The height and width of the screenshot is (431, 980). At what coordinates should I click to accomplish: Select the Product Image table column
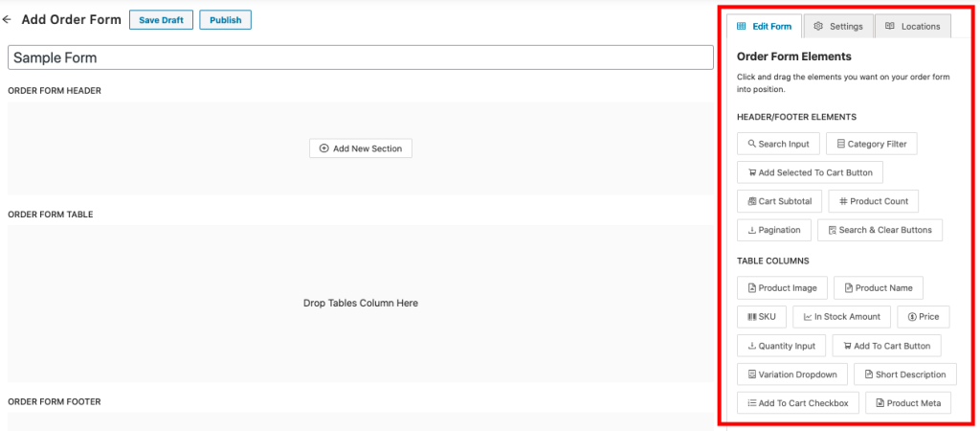(781, 288)
